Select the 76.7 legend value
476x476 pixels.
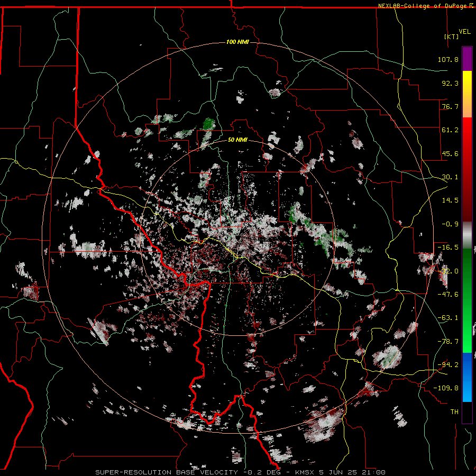point(450,106)
